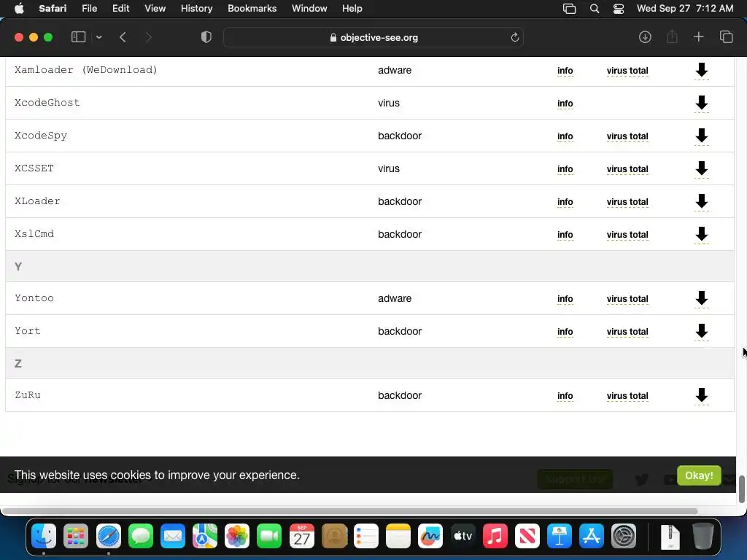The width and height of the screenshot is (747, 560).
Task: Click the objective-see.org address bar
Action: pyautogui.click(x=373, y=37)
